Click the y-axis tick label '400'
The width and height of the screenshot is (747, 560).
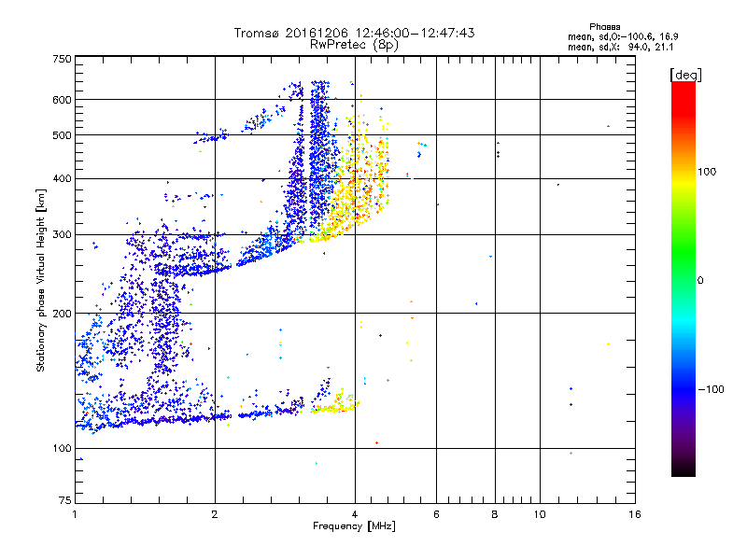pyautogui.click(x=62, y=178)
